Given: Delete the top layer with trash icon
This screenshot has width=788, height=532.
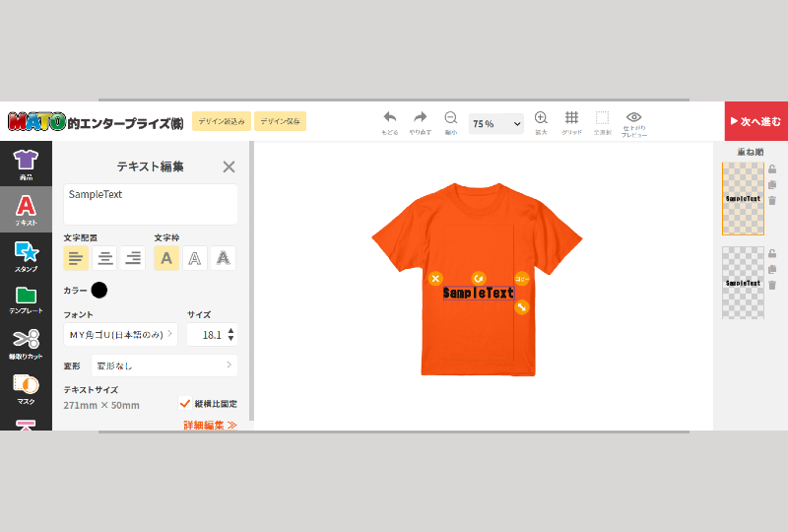Looking at the screenshot, I should pyautogui.click(x=772, y=200).
